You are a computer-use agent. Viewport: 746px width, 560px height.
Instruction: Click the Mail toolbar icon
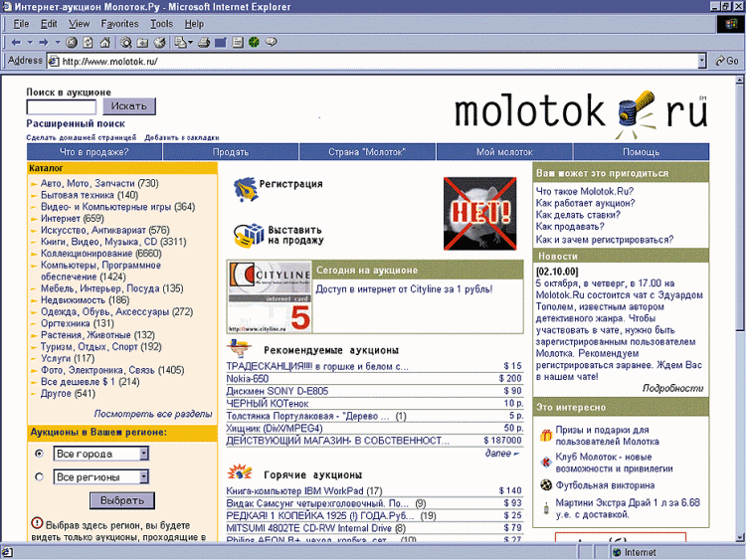tap(180, 43)
